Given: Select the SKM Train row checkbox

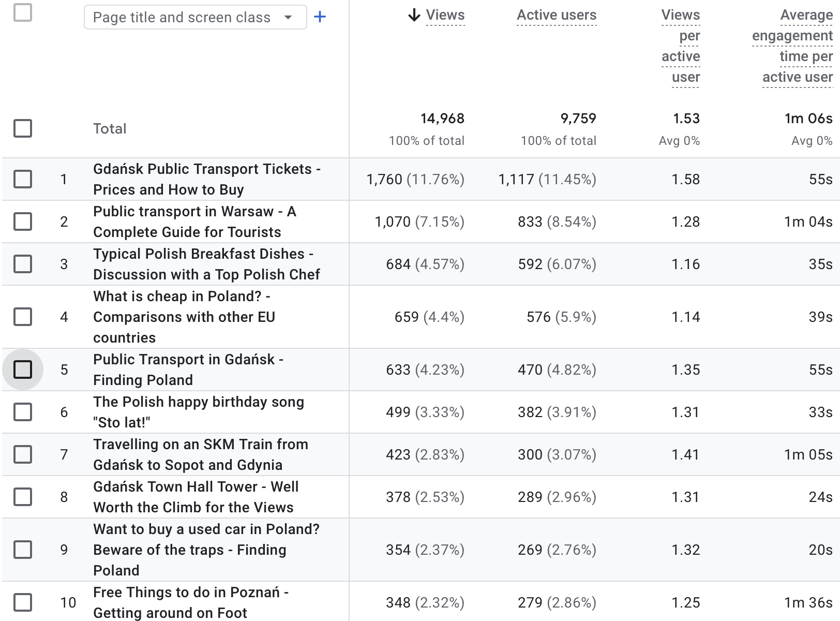Looking at the screenshot, I should pos(23,454).
